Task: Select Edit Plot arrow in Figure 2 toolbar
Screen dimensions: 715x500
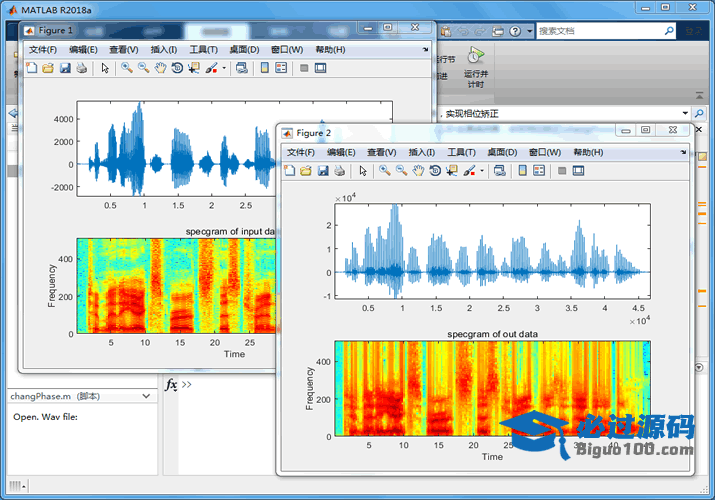Action: click(363, 170)
